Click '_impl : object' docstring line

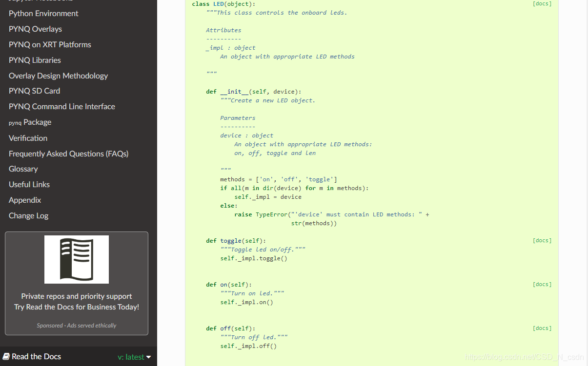pyautogui.click(x=231, y=48)
